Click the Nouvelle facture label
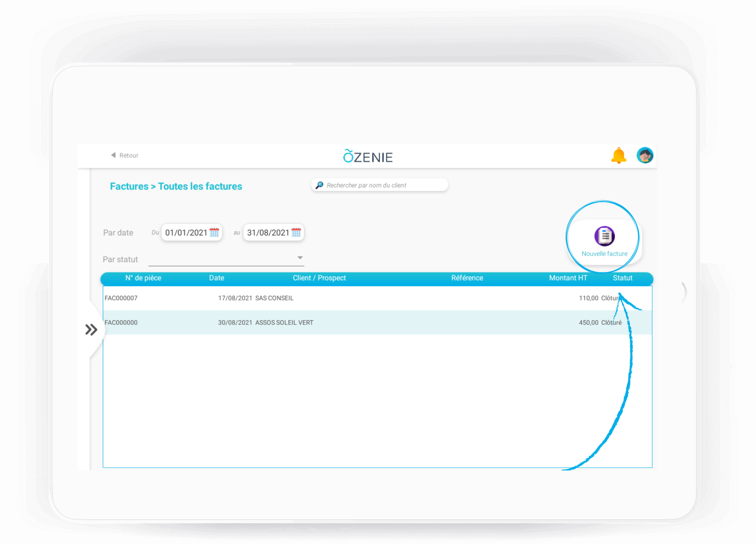 (x=605, y=253)
